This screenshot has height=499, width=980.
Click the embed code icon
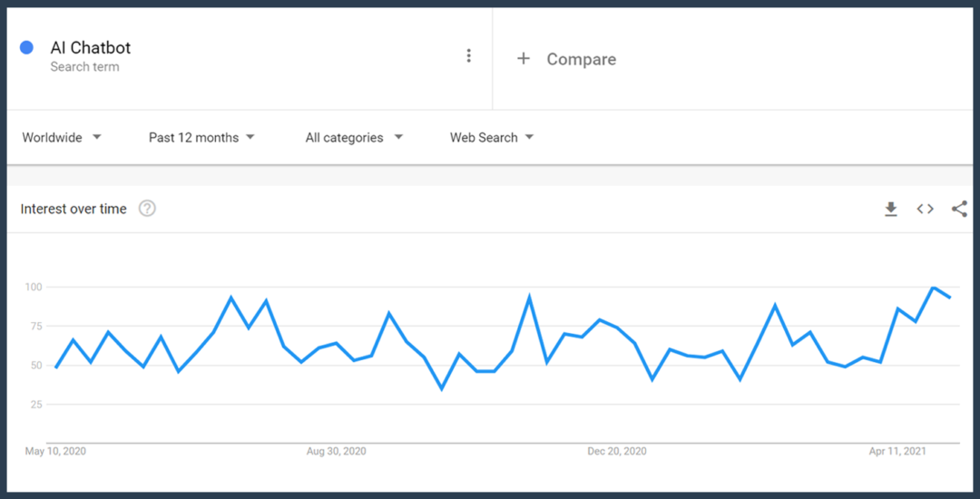pos(925,210)
